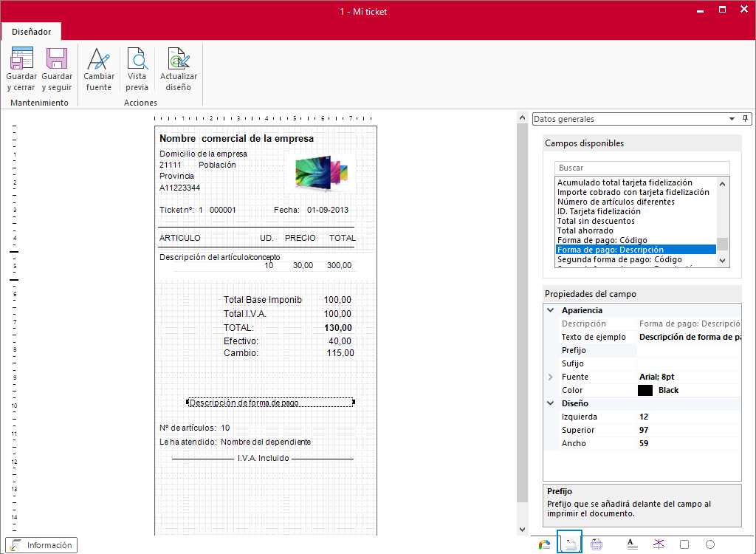
Task: Select 'Descripción del artículo/concepto' on ticket
Action: click(220, 258)
